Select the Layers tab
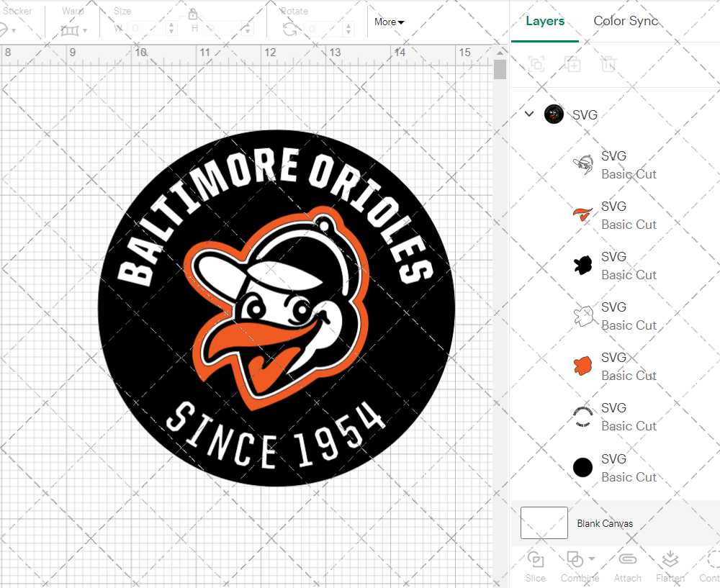The height and width of the screenshot is (588, 720). coord(545,21)
